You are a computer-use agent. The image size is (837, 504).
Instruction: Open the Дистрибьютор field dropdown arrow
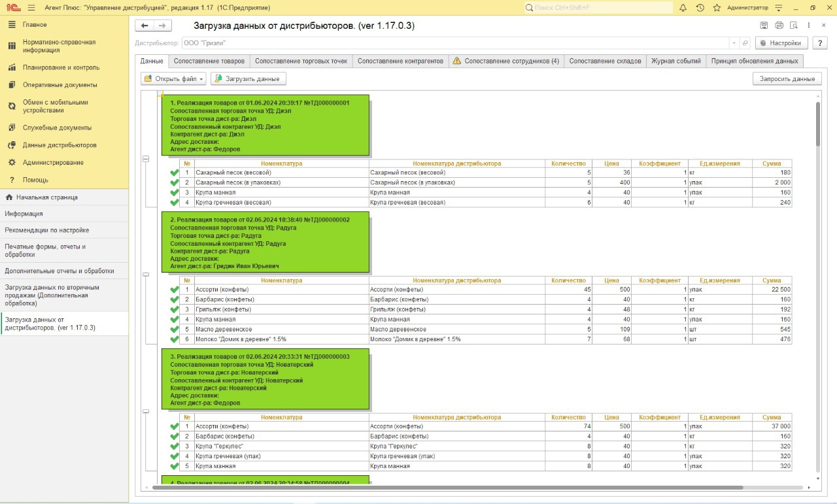coord(735,42)
